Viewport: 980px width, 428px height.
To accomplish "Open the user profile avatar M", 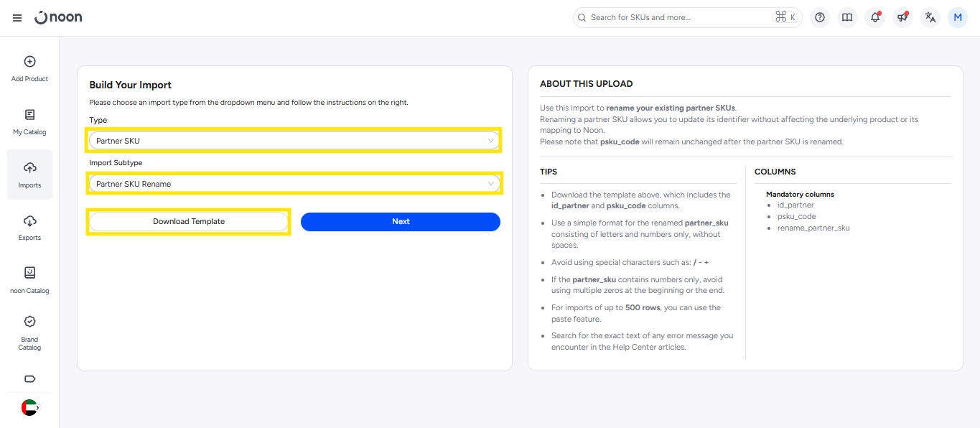I will point(958,18).
